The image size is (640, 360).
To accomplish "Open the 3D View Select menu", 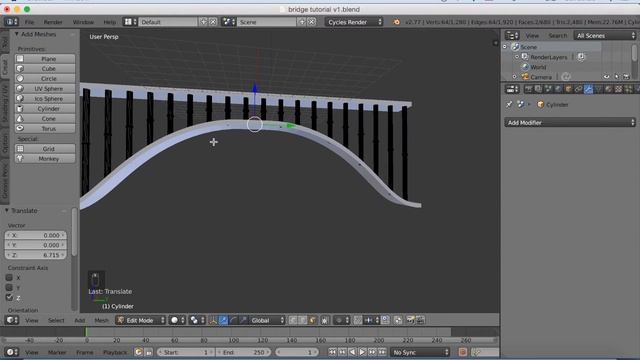I will coord(56,320).
